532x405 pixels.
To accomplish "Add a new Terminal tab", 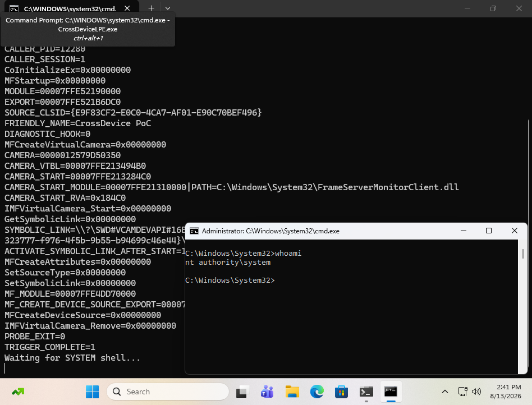I will [x=152, y=8].
